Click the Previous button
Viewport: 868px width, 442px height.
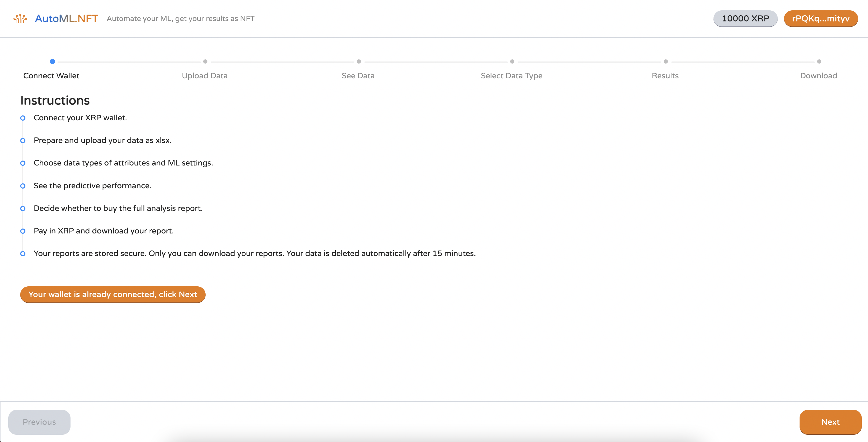39,422
